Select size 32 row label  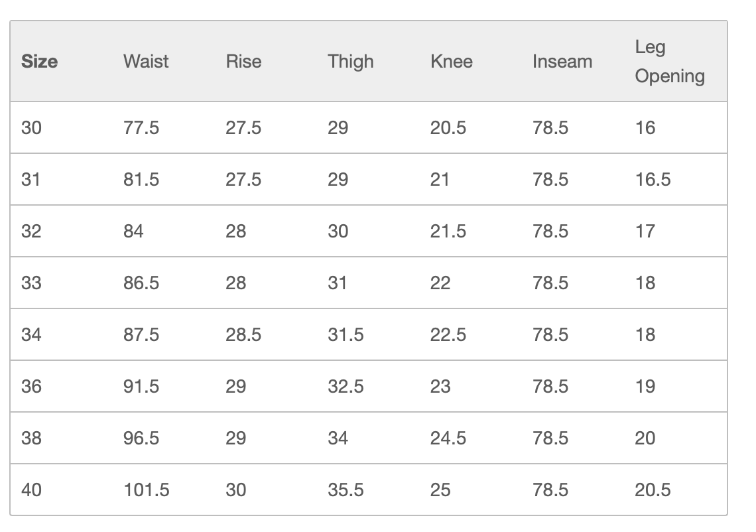[31, 231]
